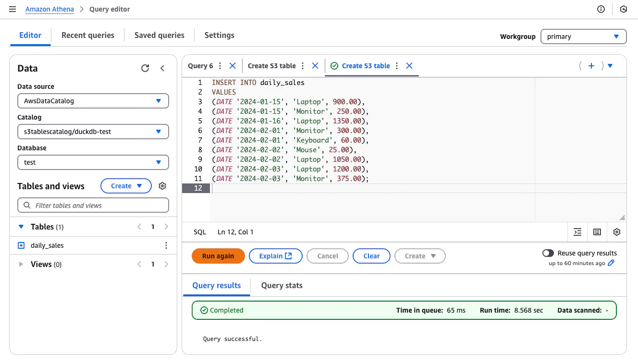Go to next page of Tables
The image size is (638, 364).
coord(166,227)
